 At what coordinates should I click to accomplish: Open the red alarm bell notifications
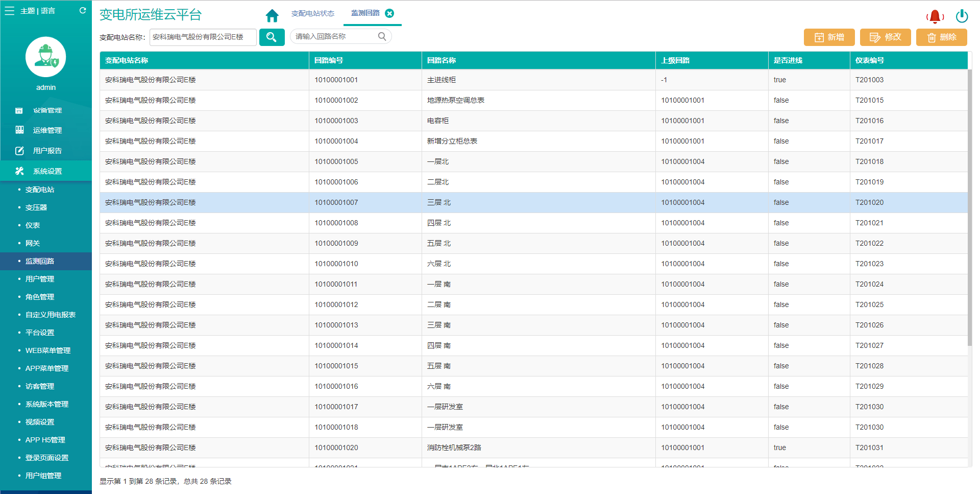tap(935, 16)
